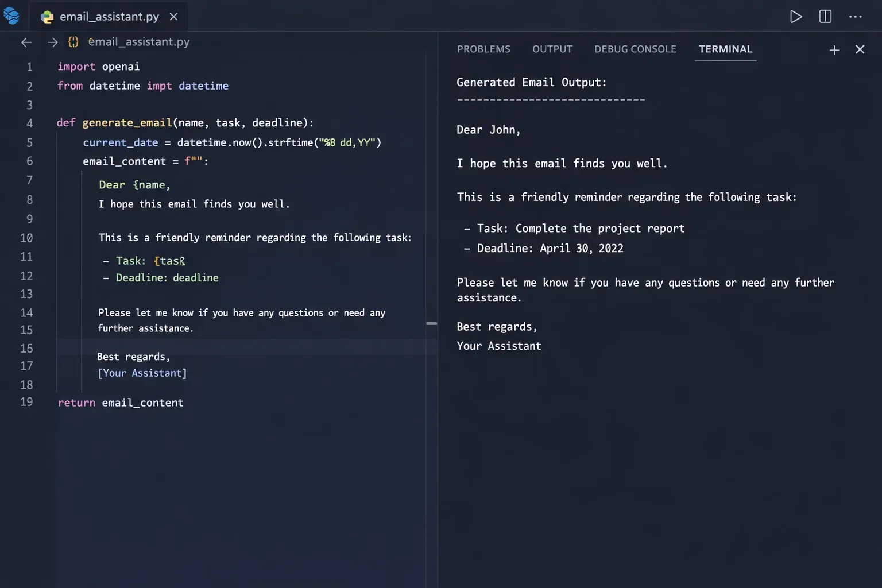This screenshot has height=588, width=882.
Task: Navigate forward with the right arrow
Action: tap(53, 42)
